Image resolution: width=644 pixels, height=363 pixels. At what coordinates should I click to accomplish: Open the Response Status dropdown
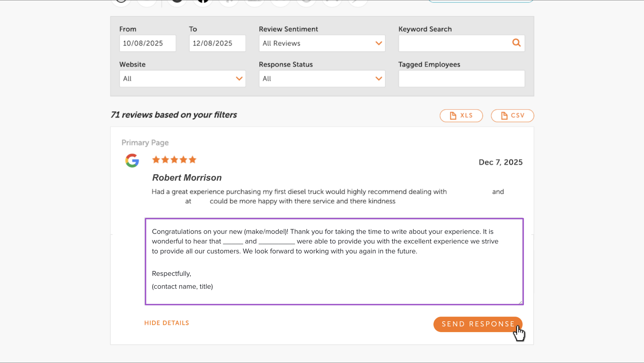coord(322,79)
